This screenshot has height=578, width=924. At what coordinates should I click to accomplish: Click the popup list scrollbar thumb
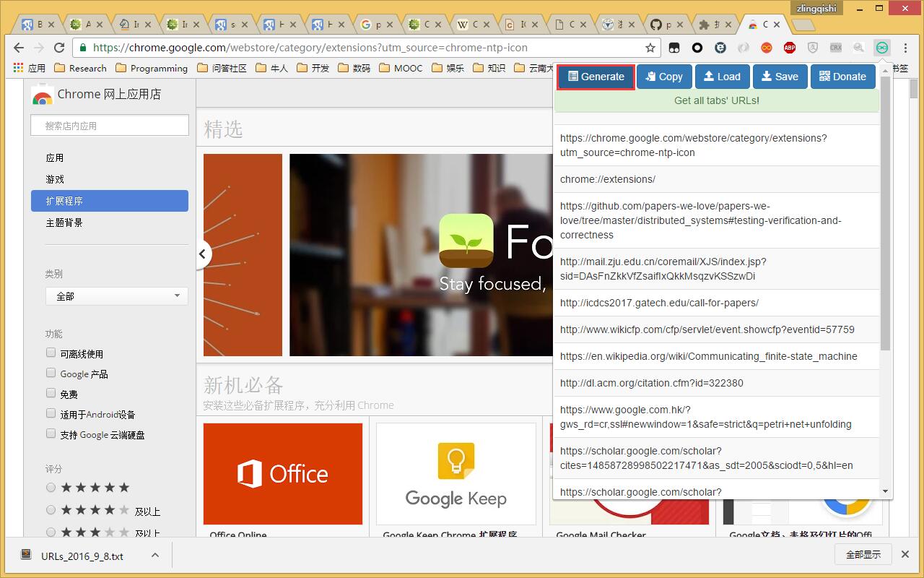[x=886, y=213]
